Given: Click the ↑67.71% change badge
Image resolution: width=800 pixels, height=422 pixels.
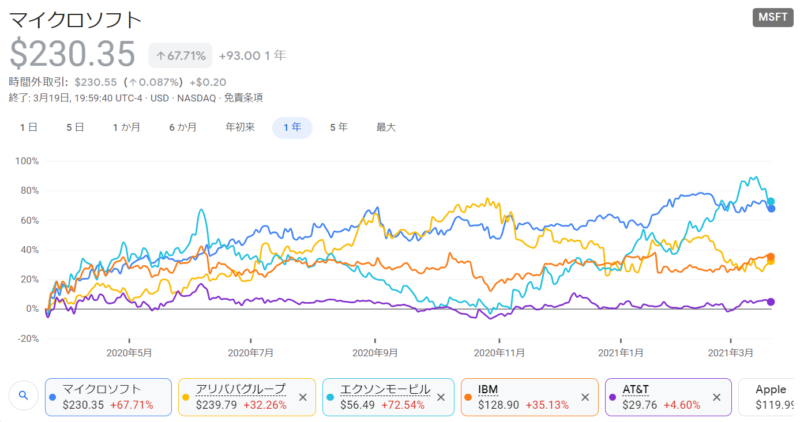Looking at the screenshot, I should (180, 56).
